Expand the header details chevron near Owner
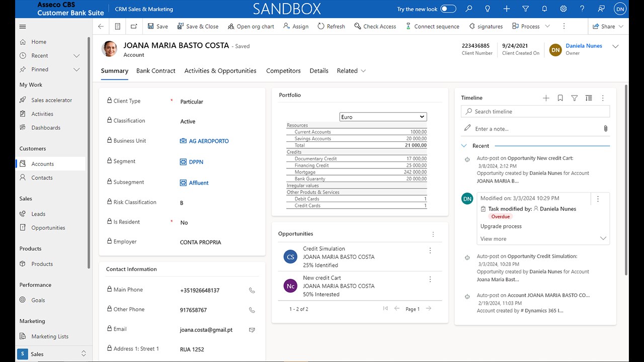Viewport: 644px width, 362px height. pyautogui.click(x=615, y=46)
